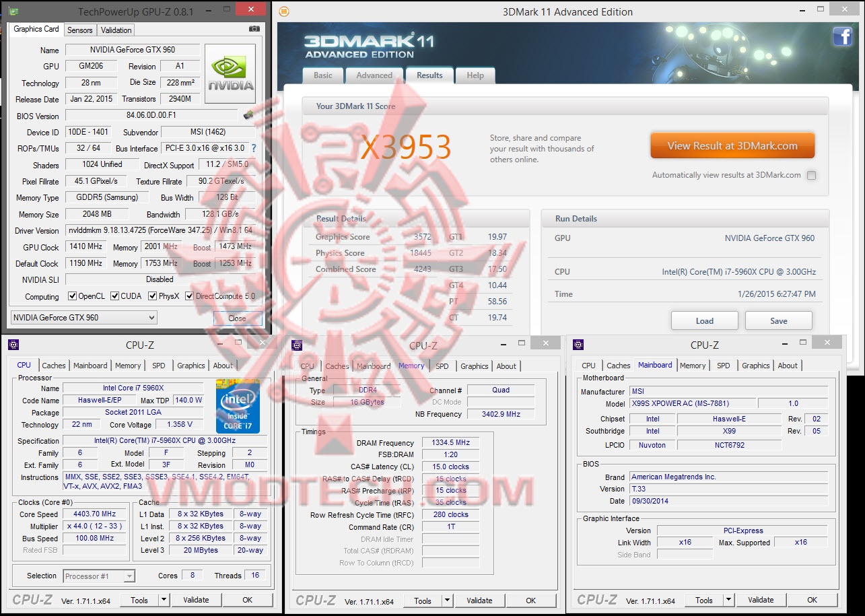Click the GPU Name field GeForce GTX 960
Screen dimensions: 865x616
[x=132, y=50]
